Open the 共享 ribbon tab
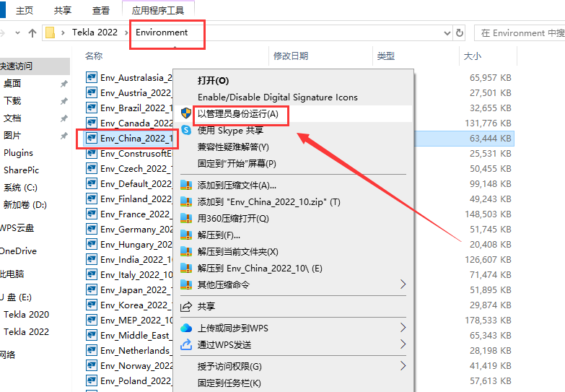565x392 pixels. click(x=63, y=10)
